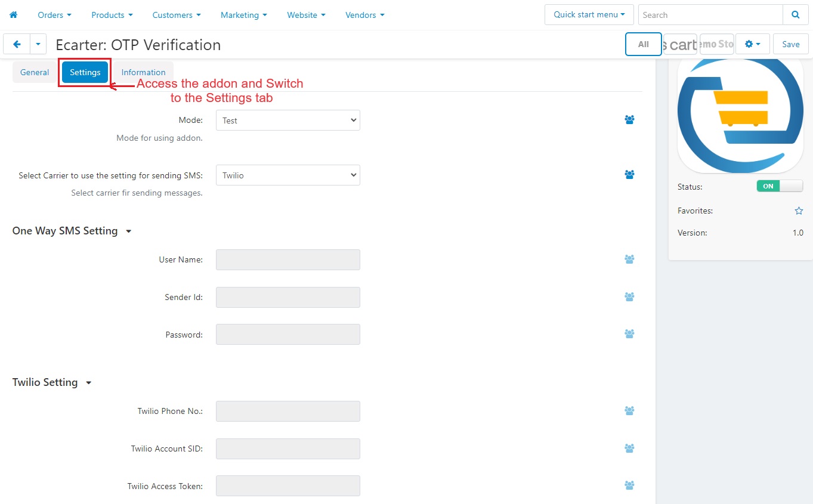813x504 pixels.
Task: Toggle the addon Status ON switch
Action: pyautogui.click(x=780, y=186)
